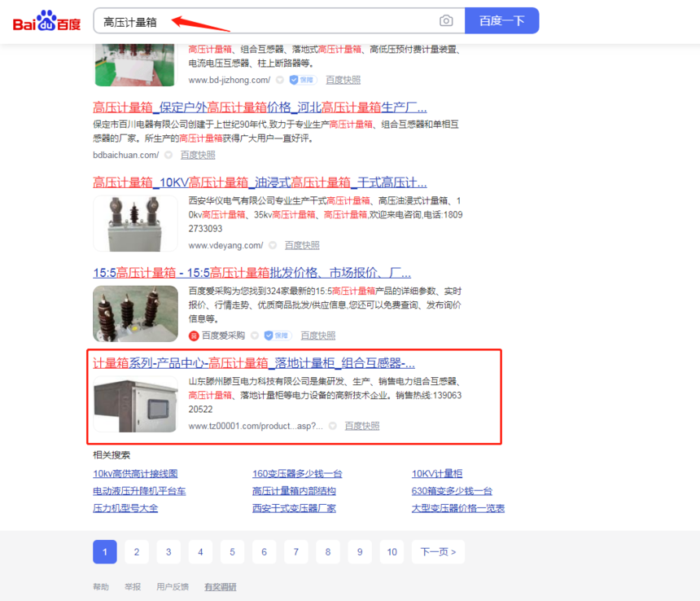Go to results page 6

pos(265,552)
